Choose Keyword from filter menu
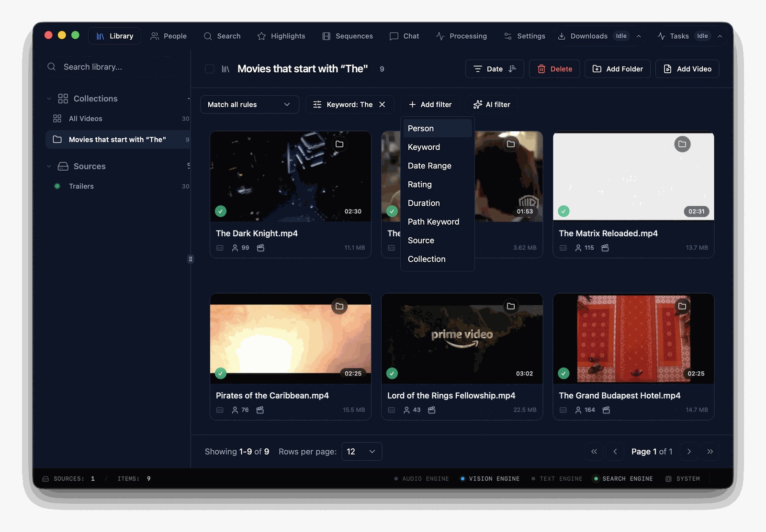The width and height of the screenshot is (766, 532). [x=438, y=147]
